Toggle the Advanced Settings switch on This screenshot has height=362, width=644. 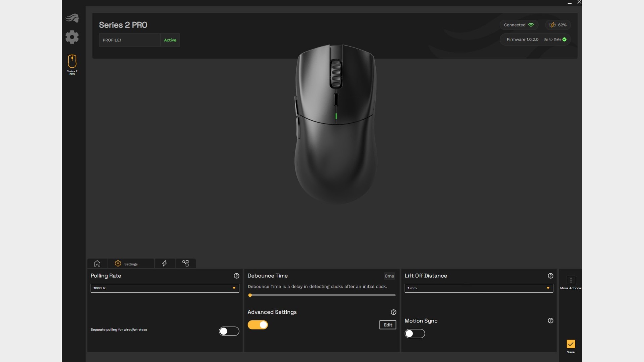tap(257, 324)
